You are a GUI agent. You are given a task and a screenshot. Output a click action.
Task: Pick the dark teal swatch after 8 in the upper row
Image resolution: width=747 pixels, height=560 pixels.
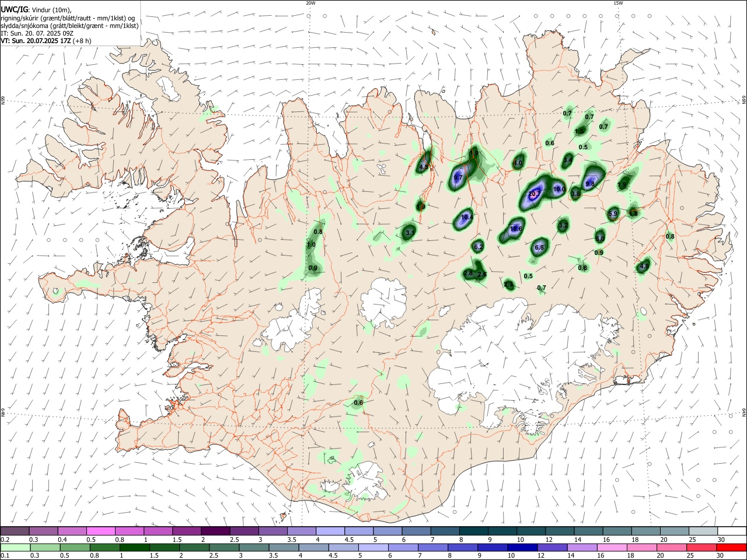coord(473,531)
